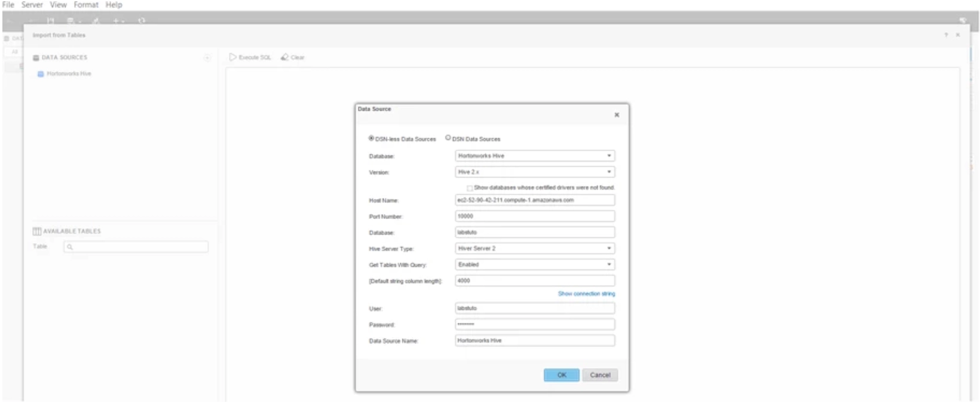Open the Hive Server Type dropdown
Screen dimensions: 980x402
(535, 248)
